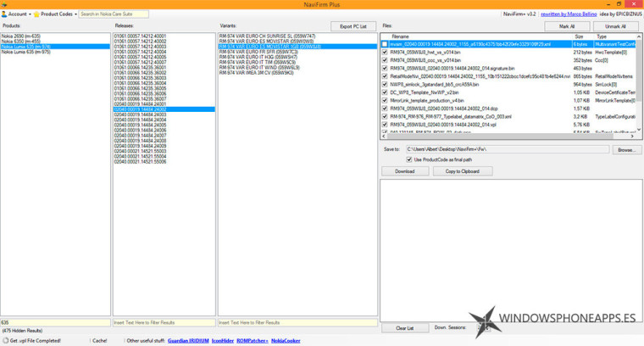644x346 pixels.
Task: Click the horizontal scrollbar left arrow in Files
Action: (384, 136)
